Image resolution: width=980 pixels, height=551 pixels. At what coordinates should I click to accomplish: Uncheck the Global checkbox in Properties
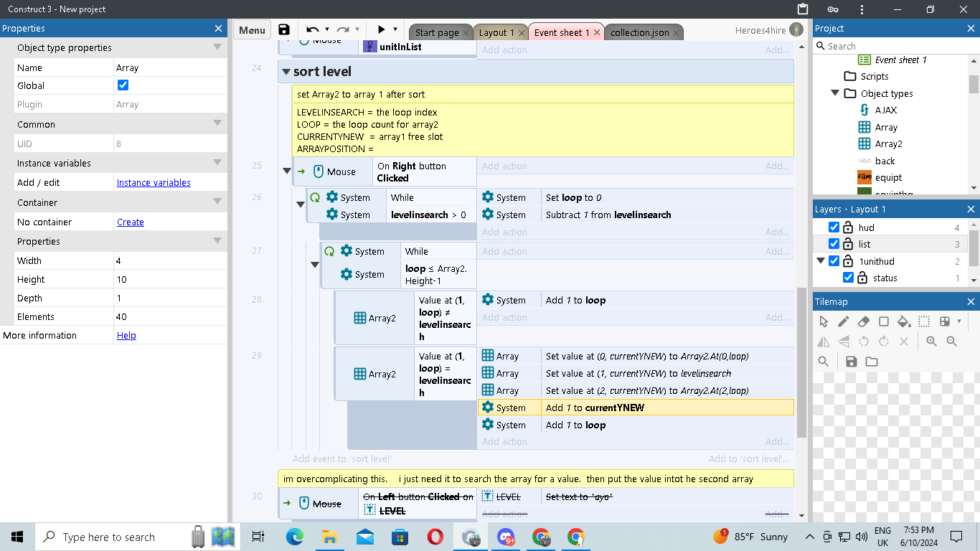click(123, 85)
